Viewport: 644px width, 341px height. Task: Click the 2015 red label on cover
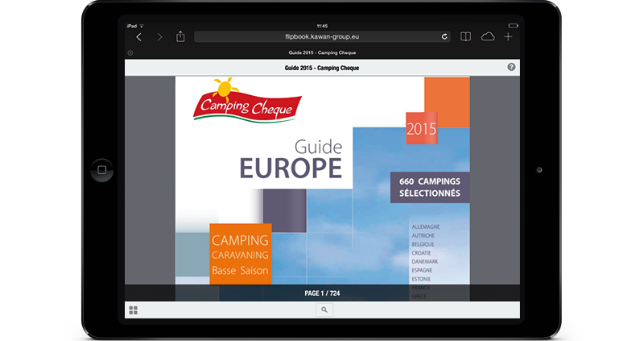421,128
